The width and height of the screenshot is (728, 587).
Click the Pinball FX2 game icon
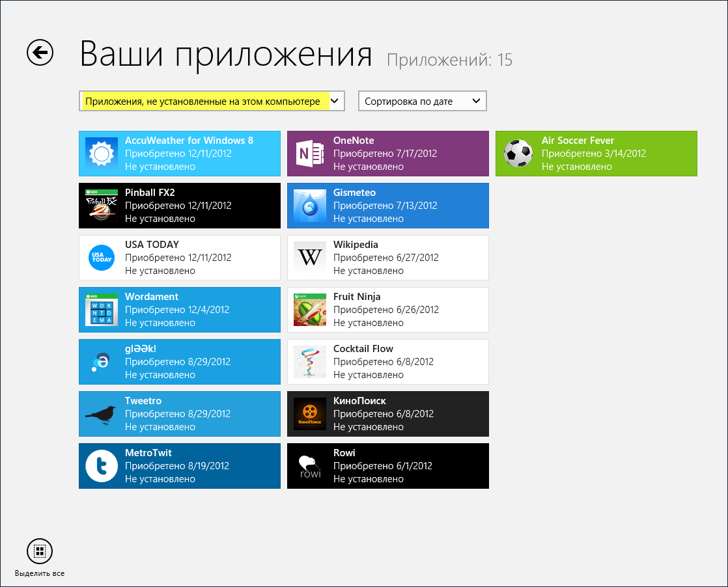[102, 206]
